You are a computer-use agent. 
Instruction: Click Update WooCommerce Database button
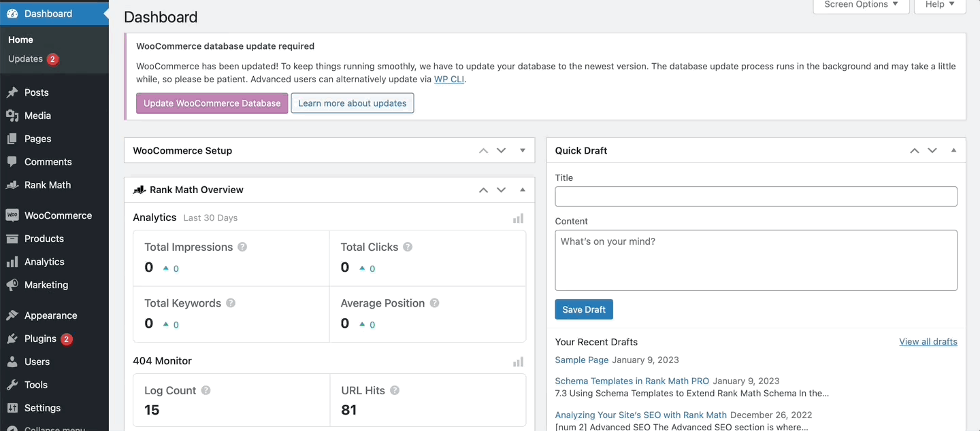coord(212,103)
